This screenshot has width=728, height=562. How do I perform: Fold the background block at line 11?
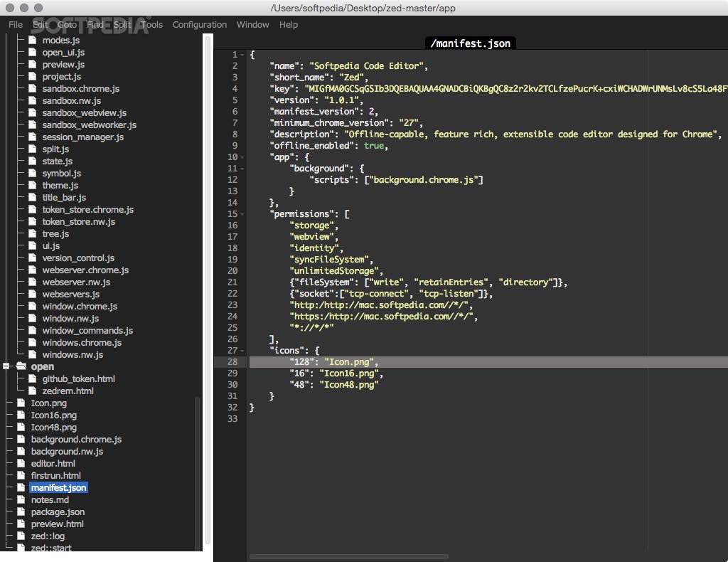point(242,169)
